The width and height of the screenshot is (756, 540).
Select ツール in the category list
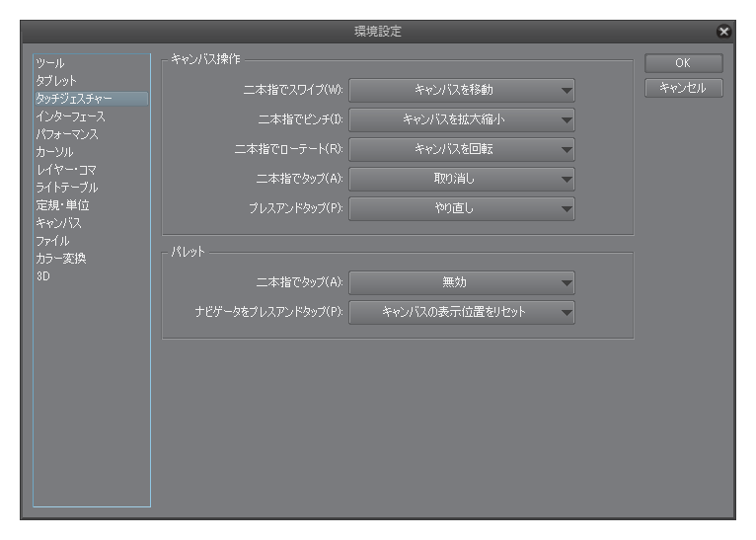pos(50,63)
